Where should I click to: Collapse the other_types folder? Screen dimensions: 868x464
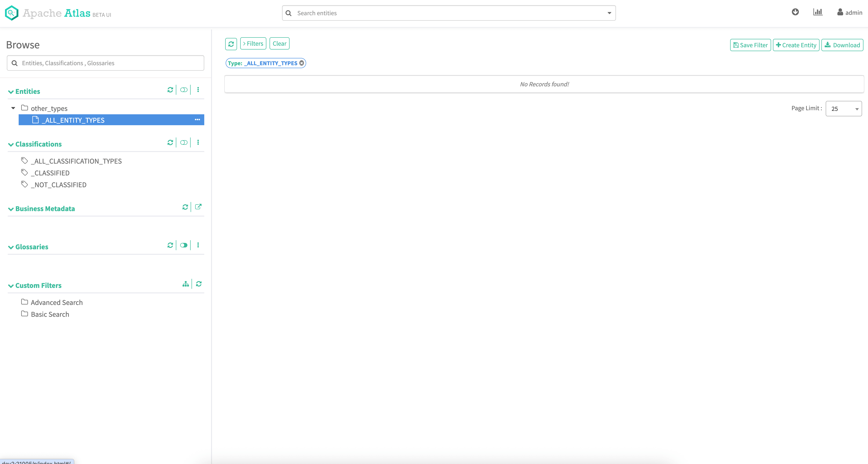(x=13, y=108)
